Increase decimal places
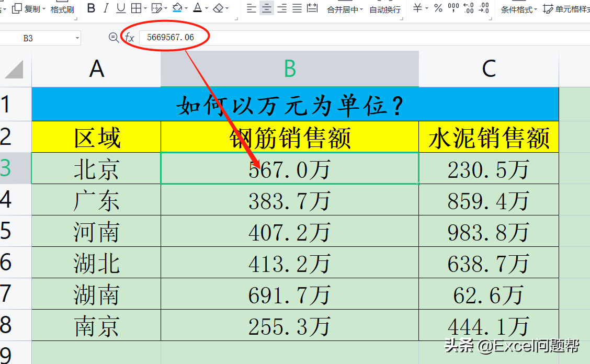The image size is (590, 364). (x=469, y=8)
